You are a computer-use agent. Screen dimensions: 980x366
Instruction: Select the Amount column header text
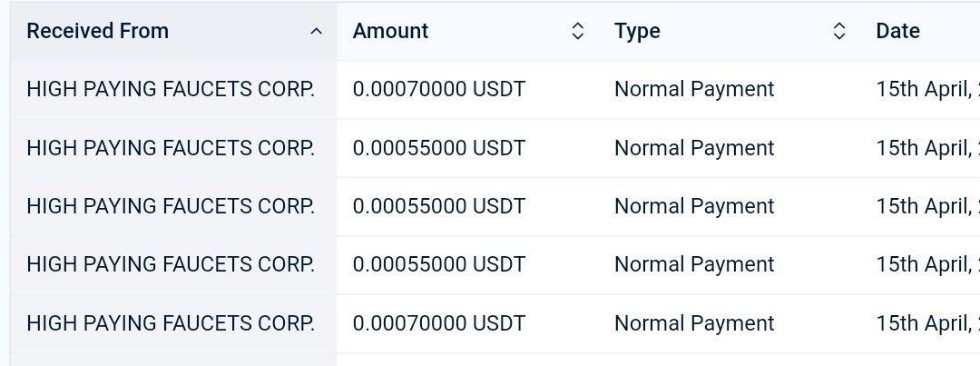tap(390, 31)
